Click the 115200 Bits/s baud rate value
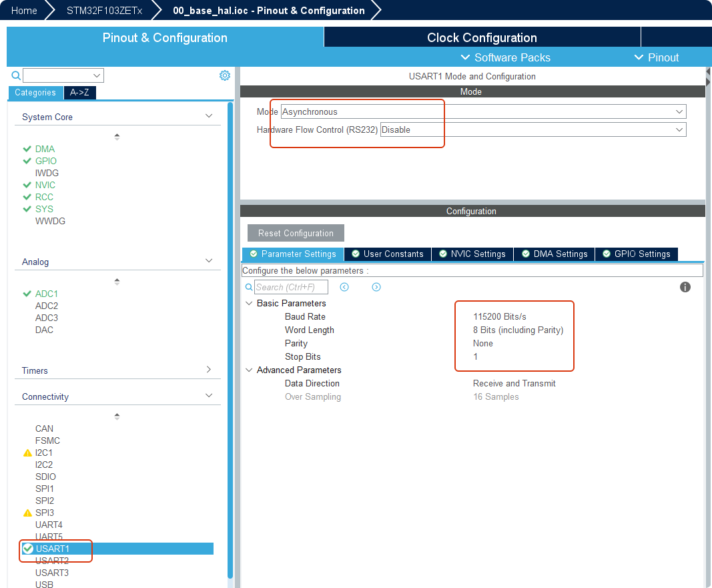 [x=500, y=316]
